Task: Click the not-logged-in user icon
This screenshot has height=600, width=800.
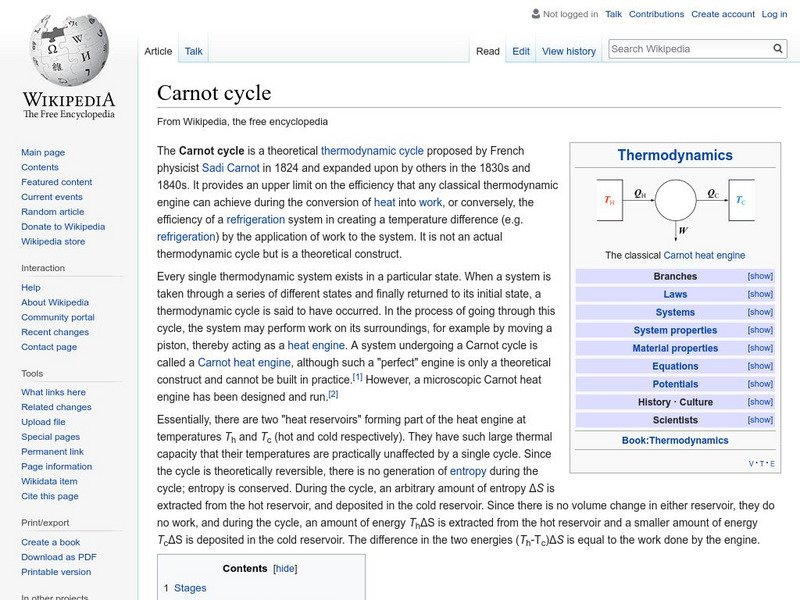Action: coord(535,14)
